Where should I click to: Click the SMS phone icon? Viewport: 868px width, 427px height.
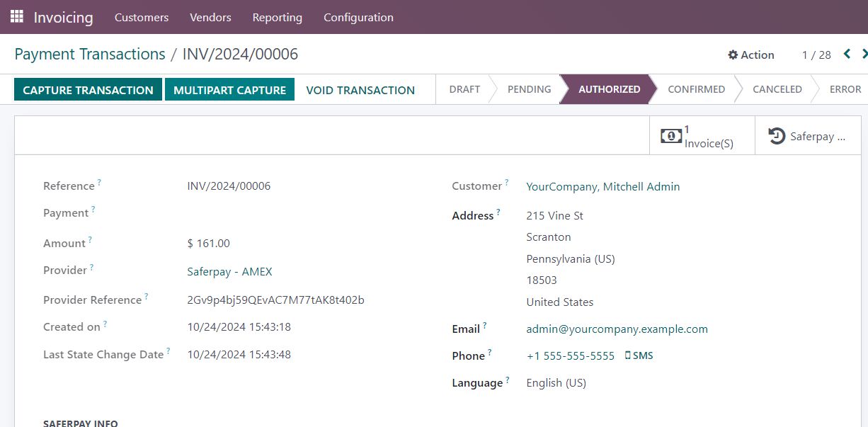(628, 355)
